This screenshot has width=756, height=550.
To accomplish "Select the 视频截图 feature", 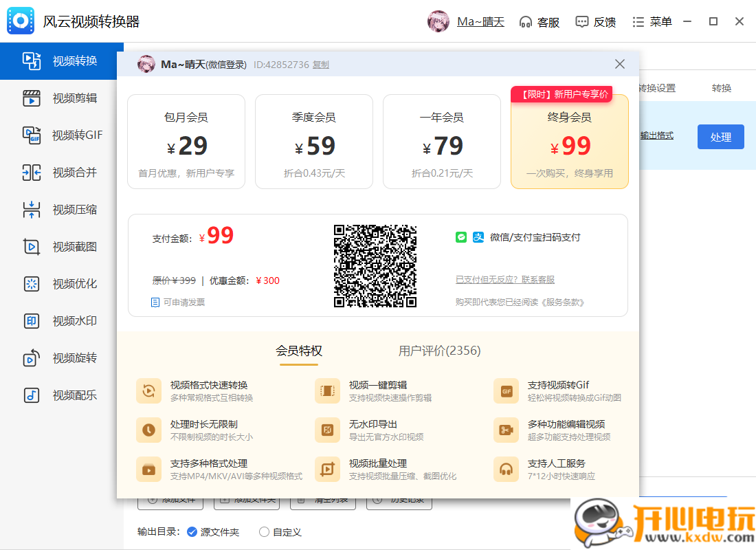I will pyautogui.click(x=60, y=246).
